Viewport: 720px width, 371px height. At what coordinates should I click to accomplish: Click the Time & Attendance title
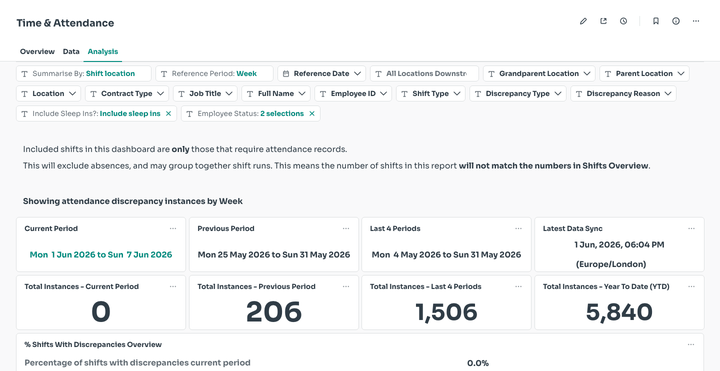(65, 23)
